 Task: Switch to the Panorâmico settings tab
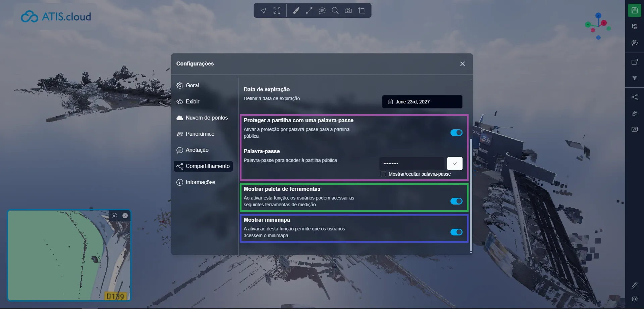[200, 134]
